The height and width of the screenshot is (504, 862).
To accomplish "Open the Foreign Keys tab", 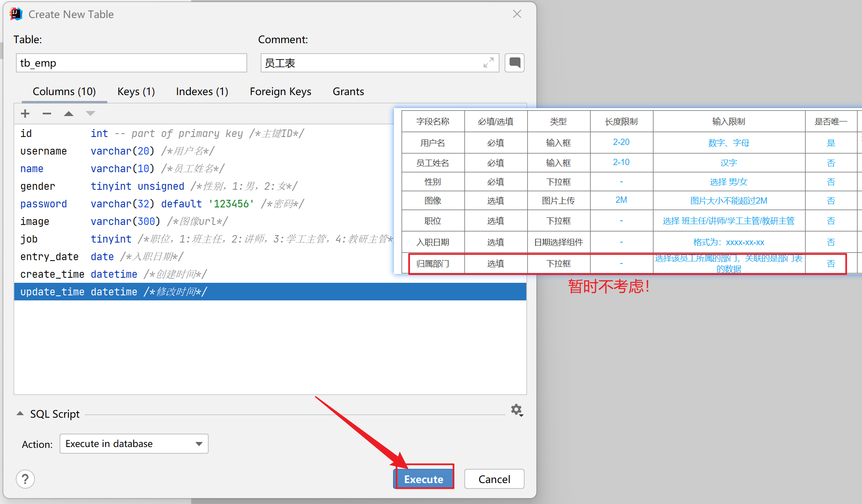I will (x=280, y=91).
